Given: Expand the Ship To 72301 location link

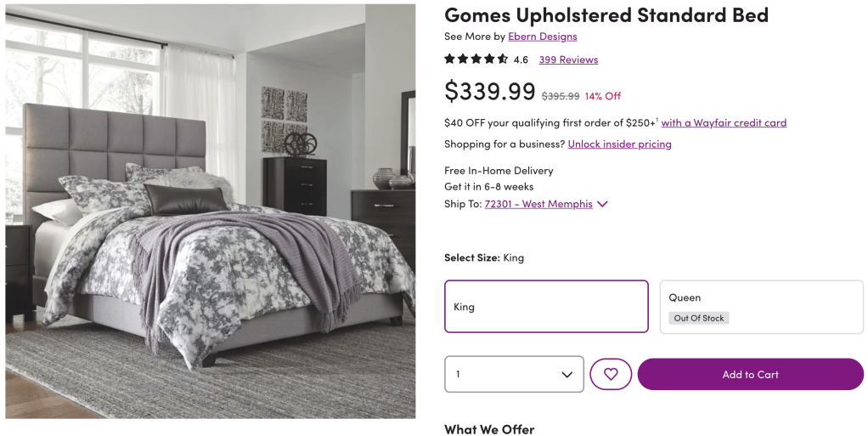Looking at the screenshot, I should pyautogui.click(x=538, y=204).
